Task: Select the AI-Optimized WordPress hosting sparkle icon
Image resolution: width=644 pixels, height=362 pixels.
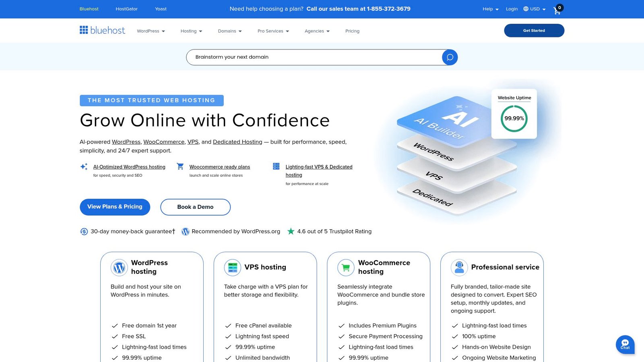Action: (x=84, y=166)
